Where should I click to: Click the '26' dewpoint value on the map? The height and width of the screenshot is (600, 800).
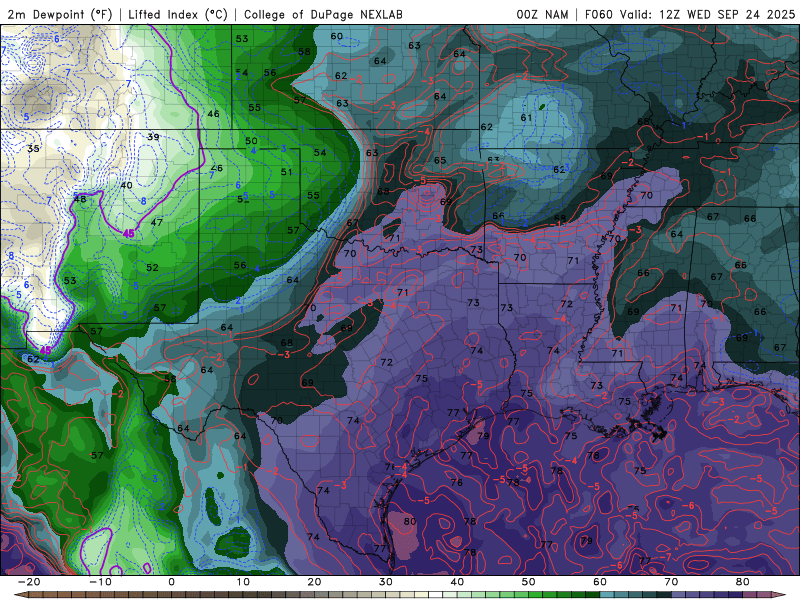[217, 168]
